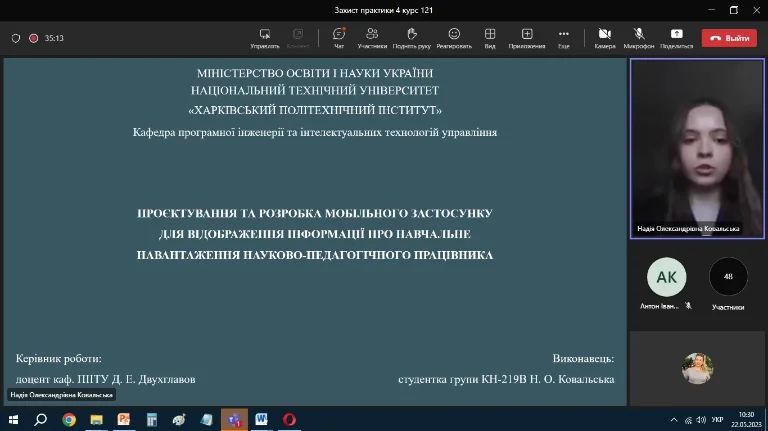The height and width of the screenshot is (431, 768).
Task: Switch input language via УКР indicator
Action: 717,420
